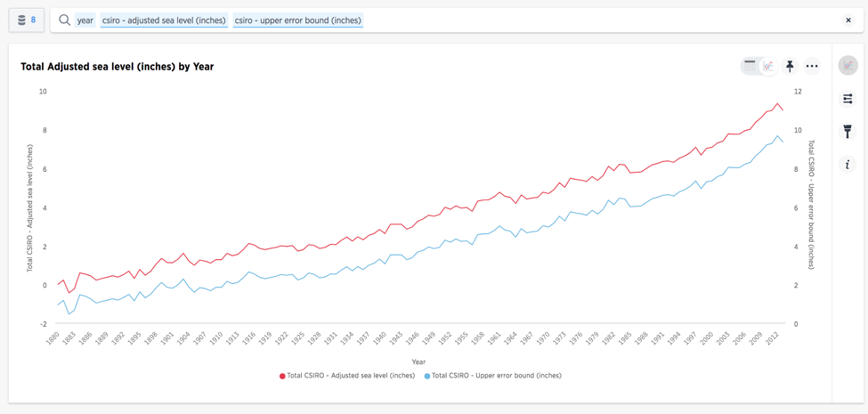
Task: Show query info details icon
Action: tap(848, 165)
